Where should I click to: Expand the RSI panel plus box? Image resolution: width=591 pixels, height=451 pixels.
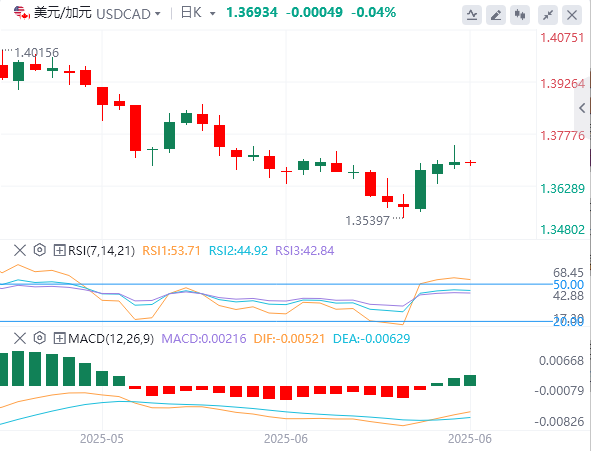60,250
